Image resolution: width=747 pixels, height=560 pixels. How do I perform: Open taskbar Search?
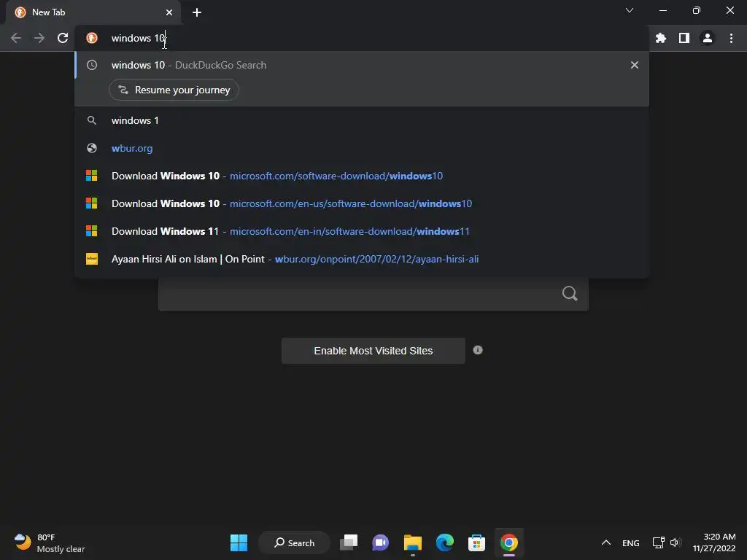point(294,542)
